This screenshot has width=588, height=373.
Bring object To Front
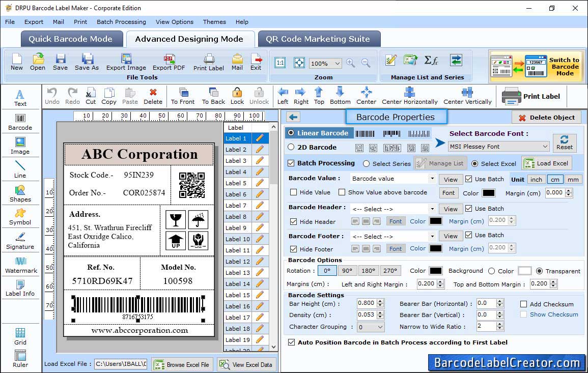[183, 96]
